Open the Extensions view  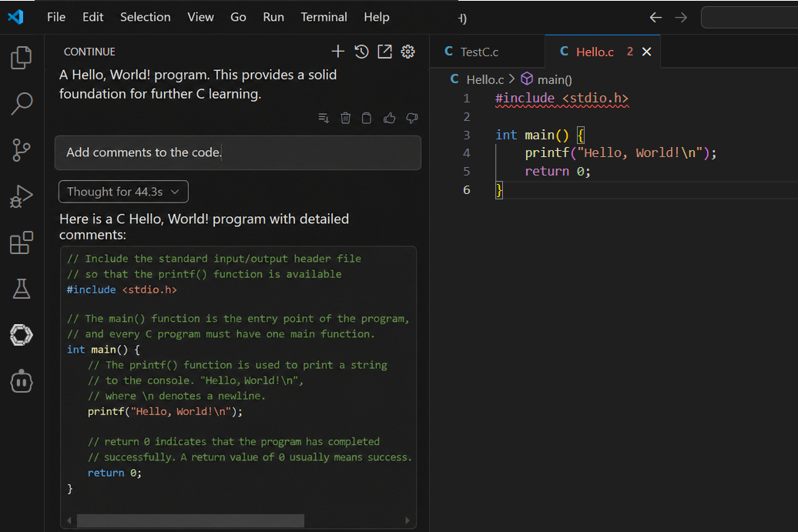pos(22,243)
